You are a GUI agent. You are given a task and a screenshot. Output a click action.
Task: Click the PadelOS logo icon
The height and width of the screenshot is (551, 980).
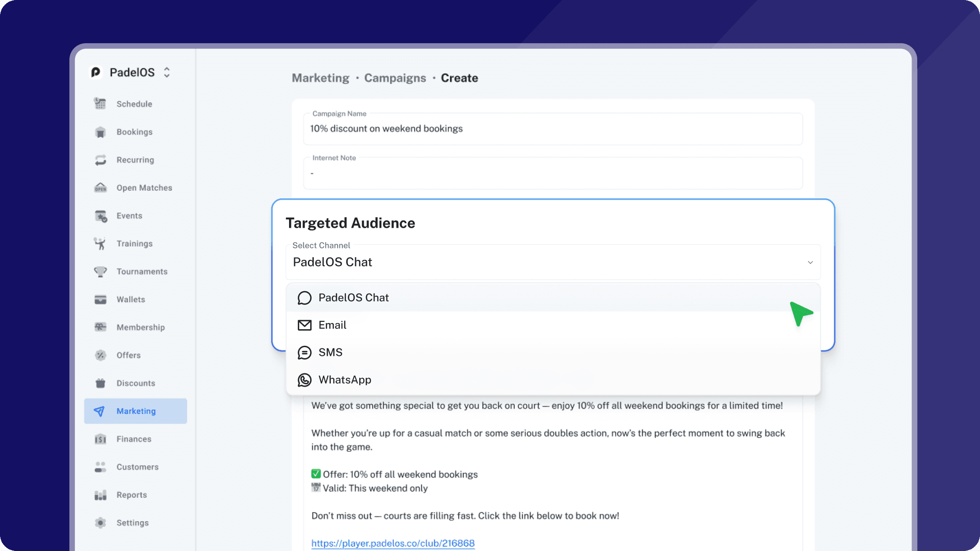click(x=95, y=73)
